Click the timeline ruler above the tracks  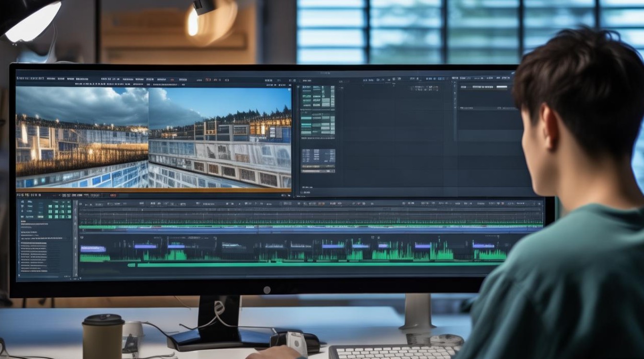pyautogui.click(x=310, y=204)
